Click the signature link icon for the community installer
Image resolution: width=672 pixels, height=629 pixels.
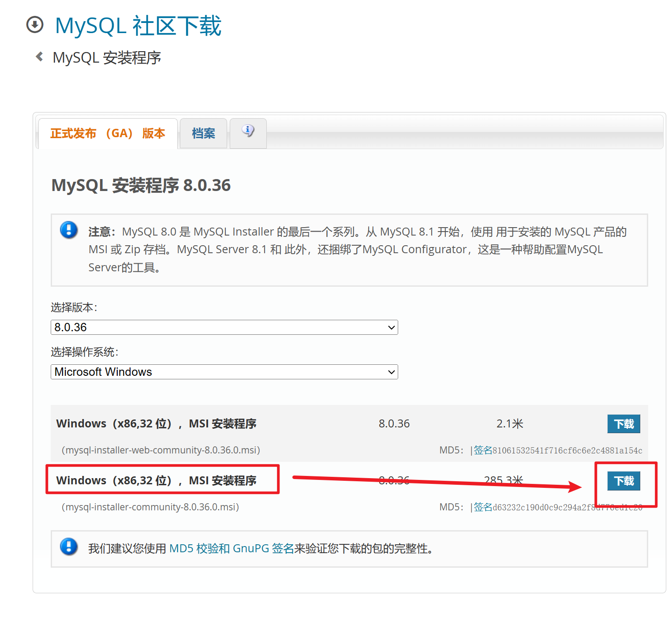482,507
